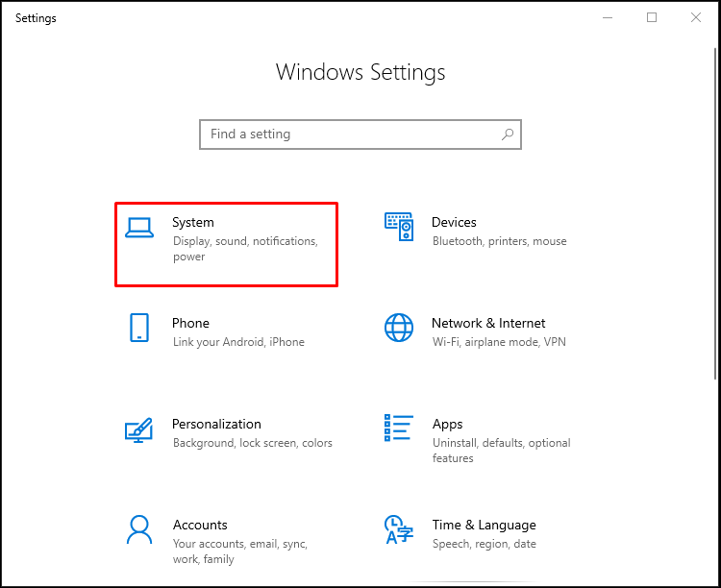
Task: Click the Time & Language icon
Action: click(399, 529)
